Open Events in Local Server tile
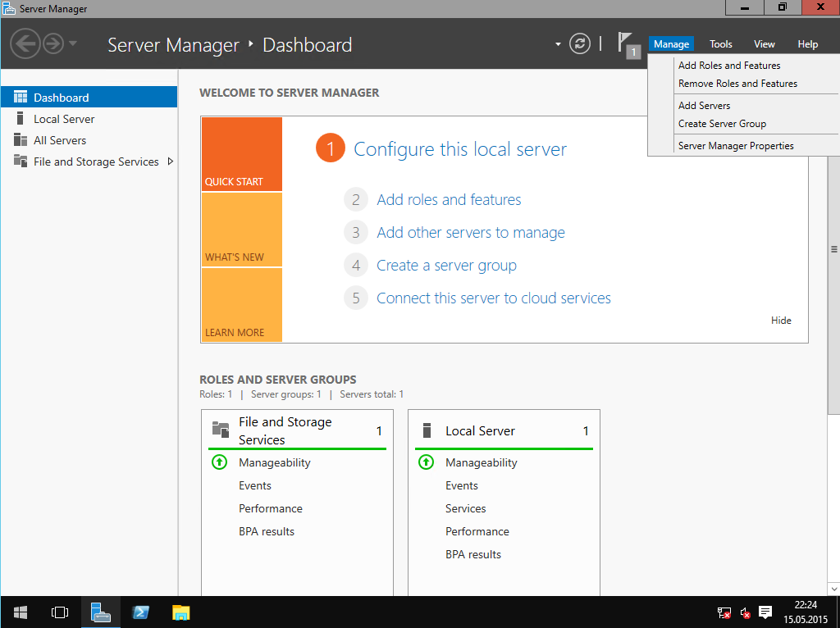Image resolution: width=840 pixels, height=628 pixels. pyautogui.click(x=461, y=485)
